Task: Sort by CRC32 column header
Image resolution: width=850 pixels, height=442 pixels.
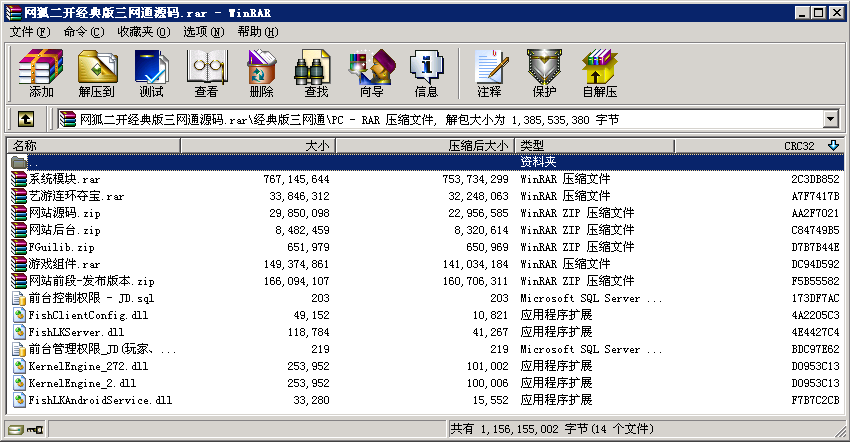Action: [798, 146]
